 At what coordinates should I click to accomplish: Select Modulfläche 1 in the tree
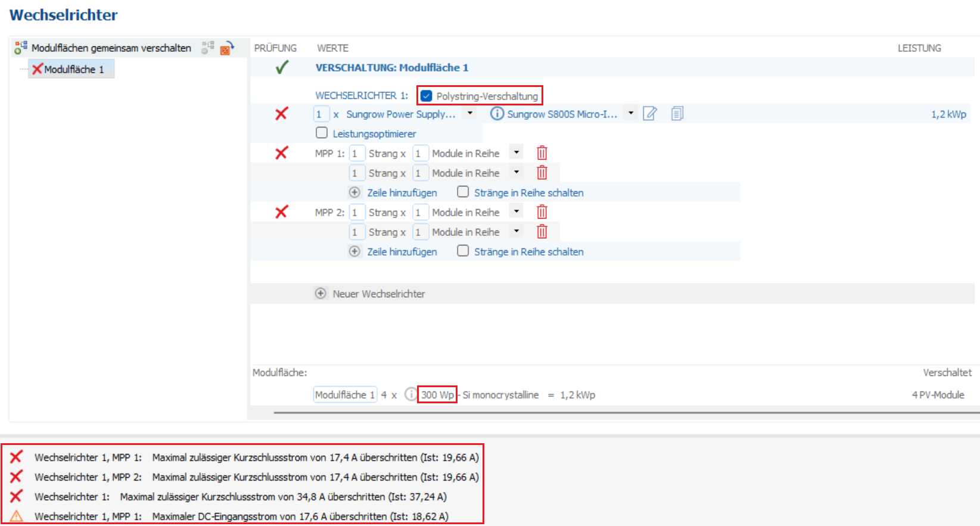pyautogui.click(x=73, y=69)
